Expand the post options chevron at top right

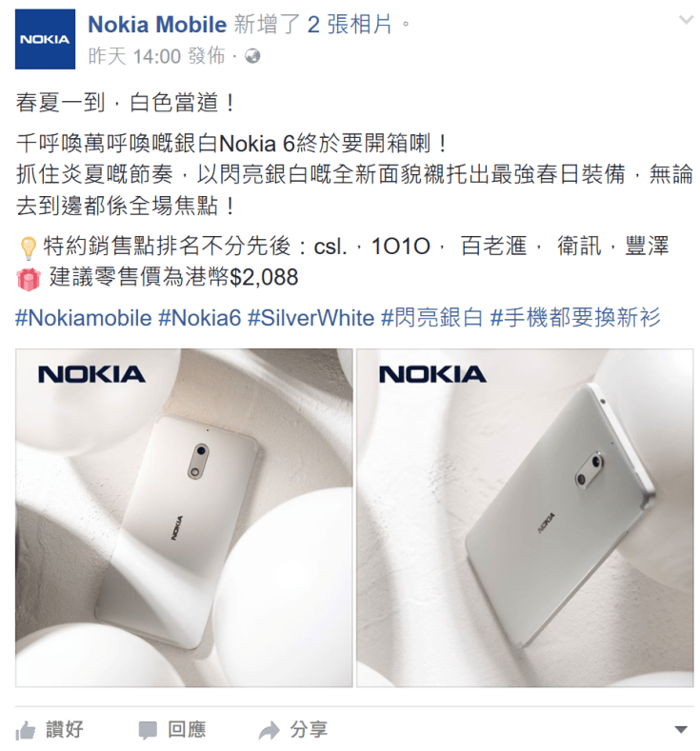[686, 20]
